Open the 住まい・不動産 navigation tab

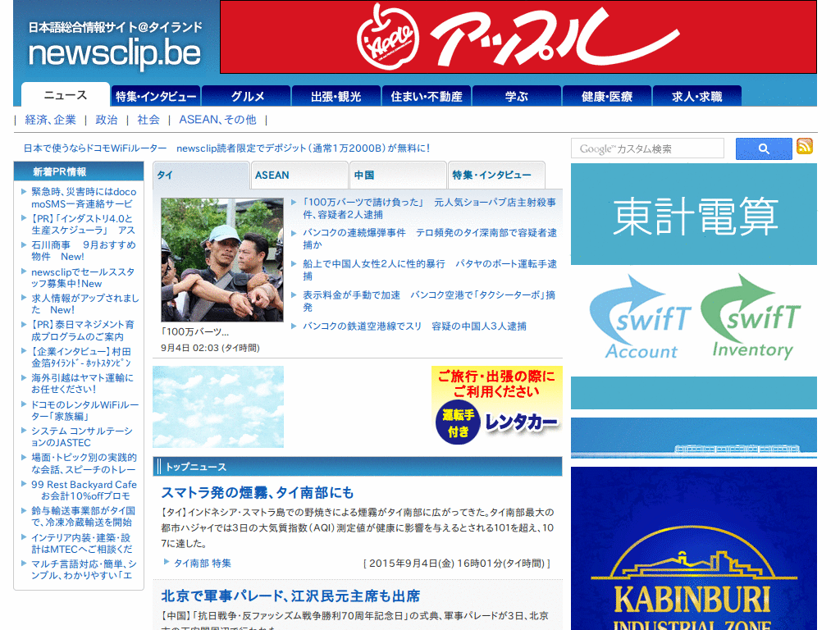click(x=427, y=97)
